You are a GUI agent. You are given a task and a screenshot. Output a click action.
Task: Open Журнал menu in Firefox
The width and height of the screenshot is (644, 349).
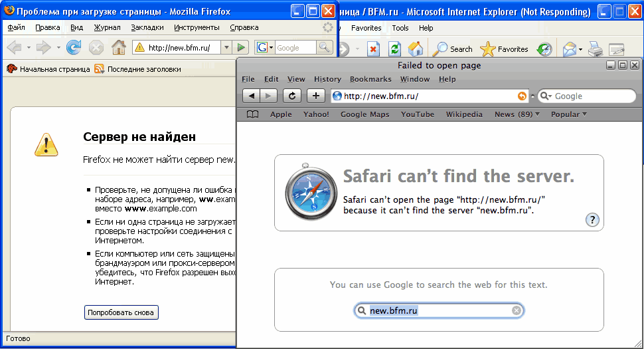(107, 27)
